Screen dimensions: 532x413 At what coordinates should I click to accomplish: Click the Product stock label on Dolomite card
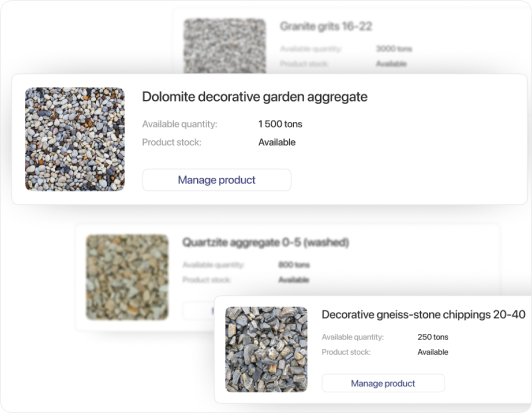[172, 142]
